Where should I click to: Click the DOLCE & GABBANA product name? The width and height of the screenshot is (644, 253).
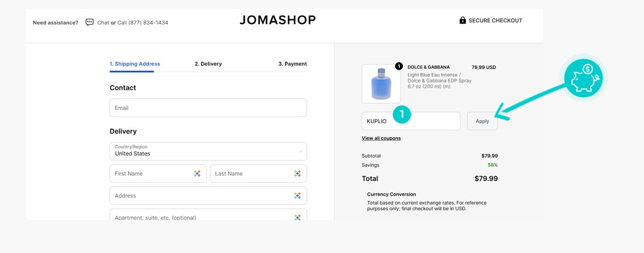point(429,67)
